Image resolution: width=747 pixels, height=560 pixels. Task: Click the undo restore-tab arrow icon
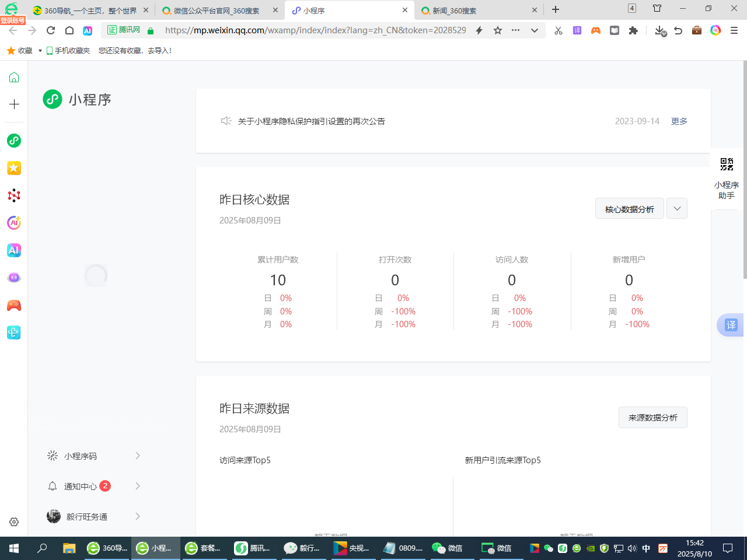(678, 30)
